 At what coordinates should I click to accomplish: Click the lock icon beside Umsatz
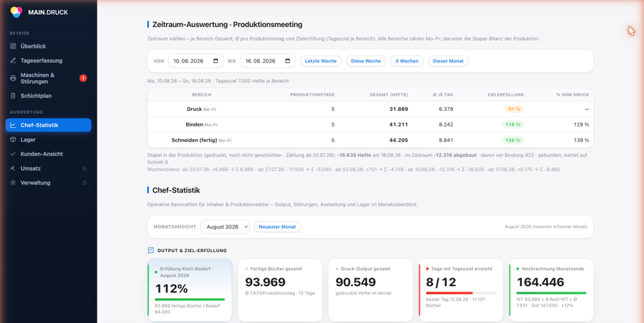84,168
